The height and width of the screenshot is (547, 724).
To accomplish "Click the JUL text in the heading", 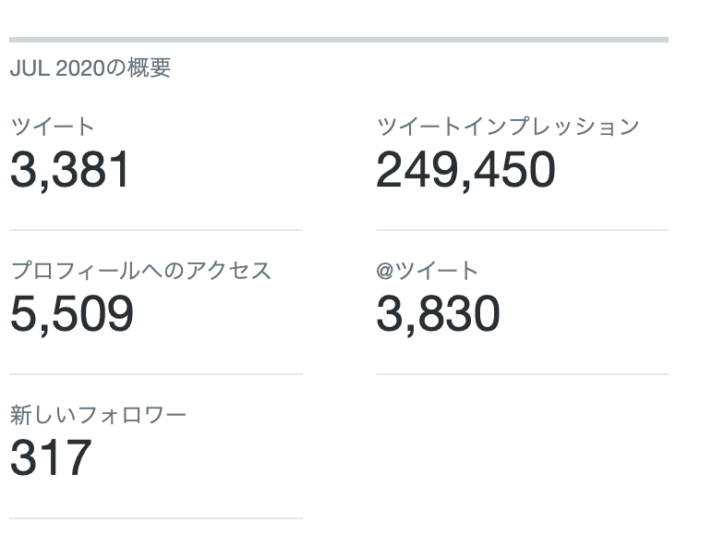I will point(30,69).
